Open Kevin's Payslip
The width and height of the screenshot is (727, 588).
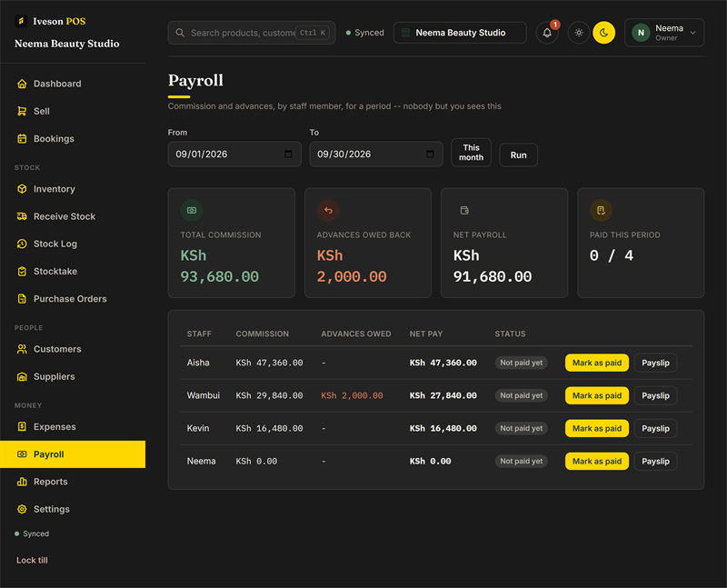click(655, 428)
